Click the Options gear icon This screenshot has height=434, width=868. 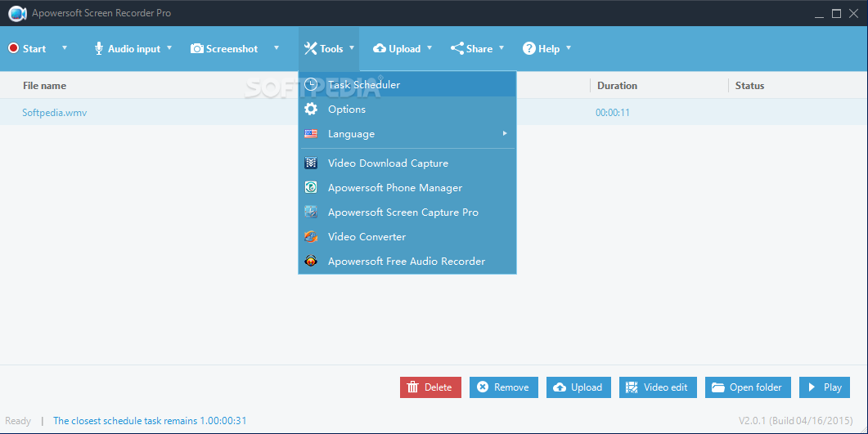[311, 109]
